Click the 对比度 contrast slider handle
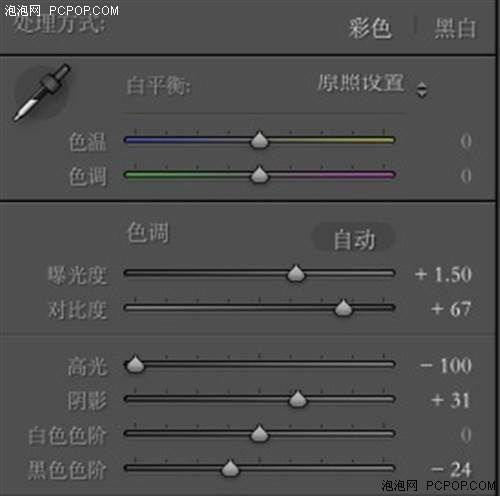 tap(343, 308)
